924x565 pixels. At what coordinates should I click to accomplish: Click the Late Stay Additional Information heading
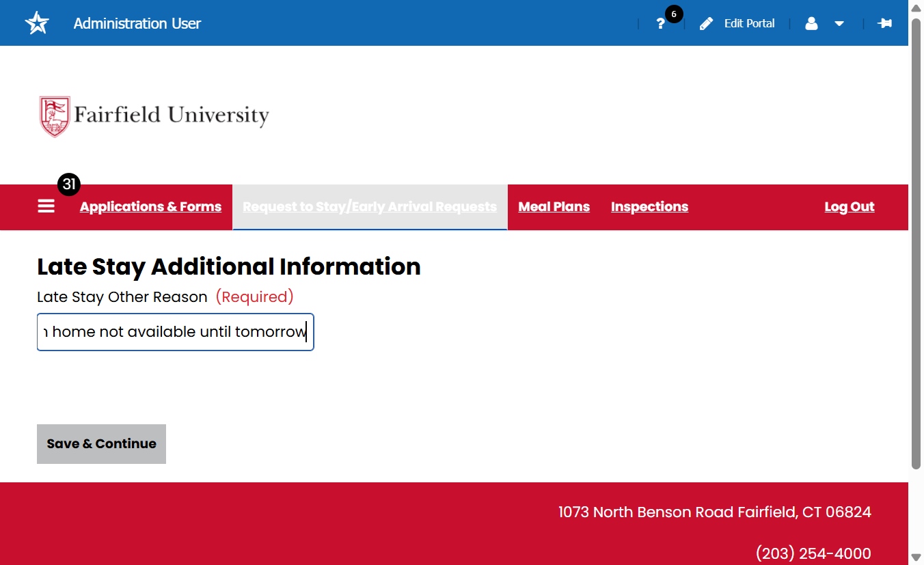(229, 266)
